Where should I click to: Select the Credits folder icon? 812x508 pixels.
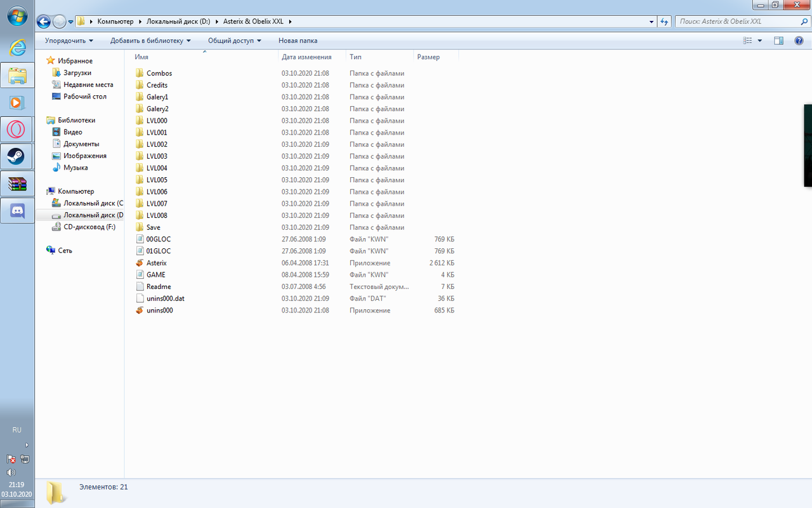tap(140, 85)
